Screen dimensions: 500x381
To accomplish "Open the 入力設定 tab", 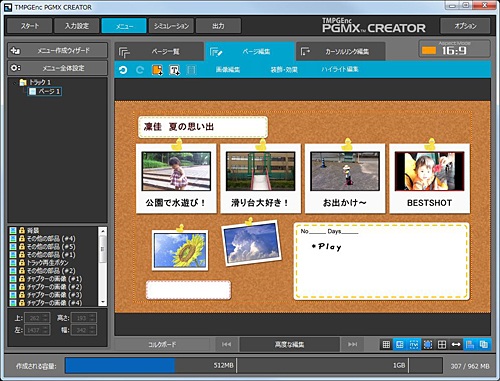I will coord(77,26).
